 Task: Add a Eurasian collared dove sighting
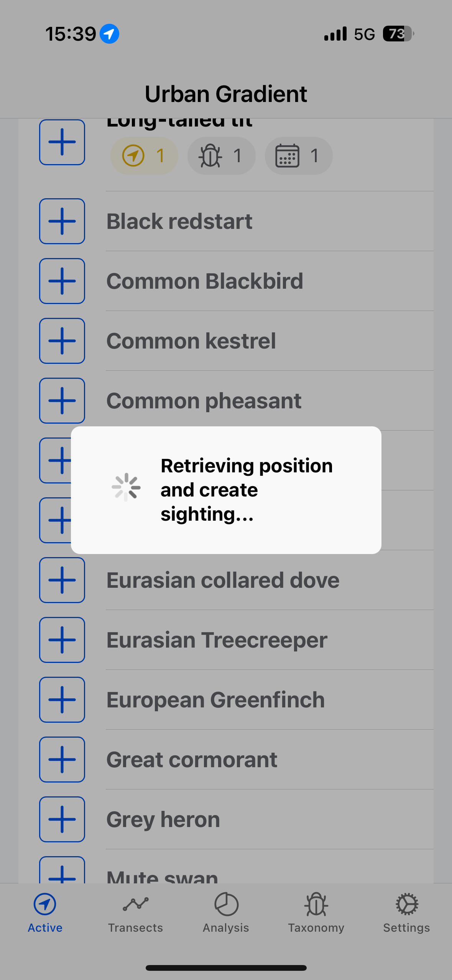pyautogui.click(x=62, y=580)
